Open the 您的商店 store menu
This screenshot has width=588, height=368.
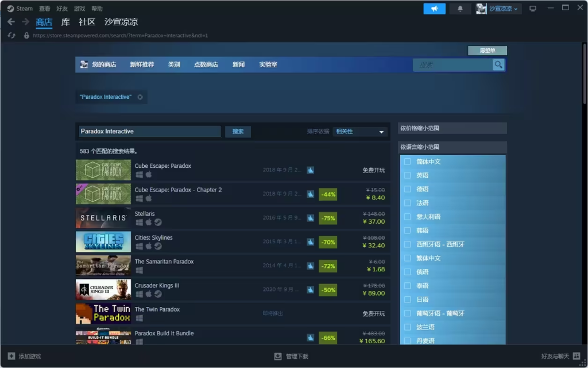point(104,64)
